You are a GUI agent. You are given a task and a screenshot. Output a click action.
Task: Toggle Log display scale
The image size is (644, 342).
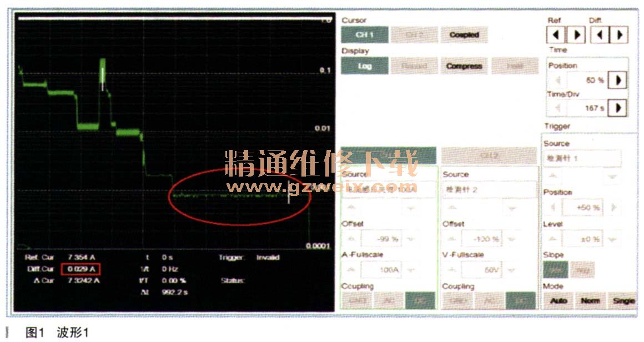click(x=365, y=66)
